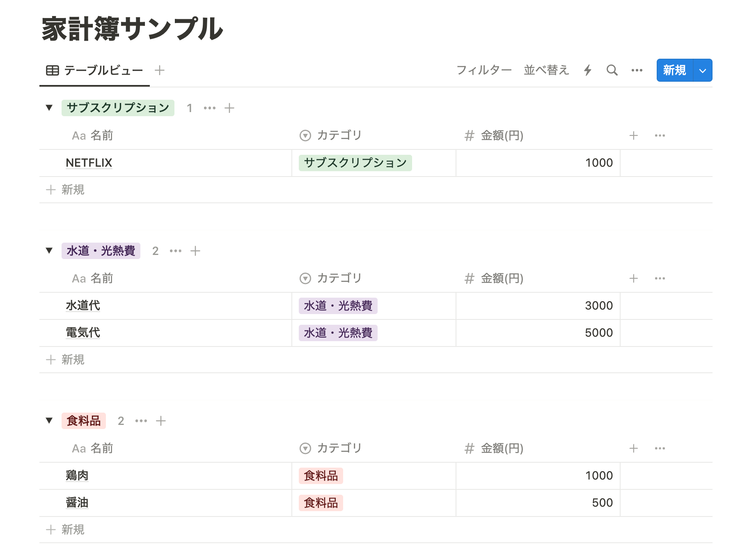Collapse the サブスクリプション group

coord(49,108)
